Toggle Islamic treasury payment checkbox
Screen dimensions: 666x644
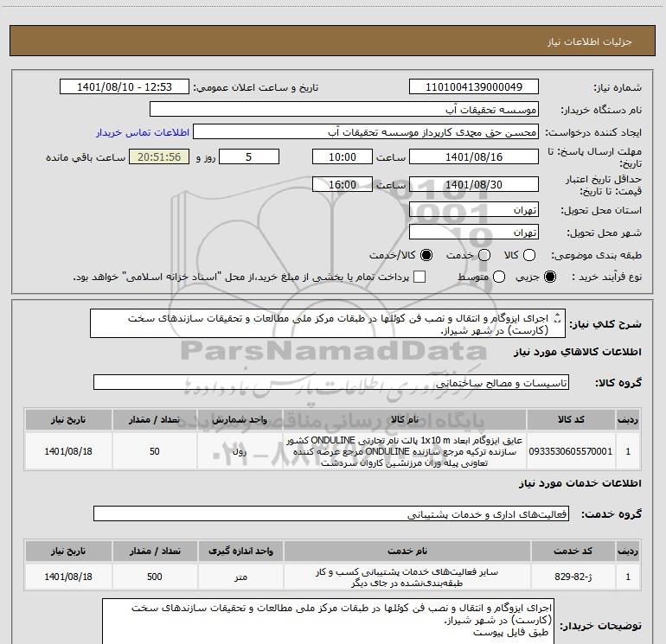coord(419,277)
